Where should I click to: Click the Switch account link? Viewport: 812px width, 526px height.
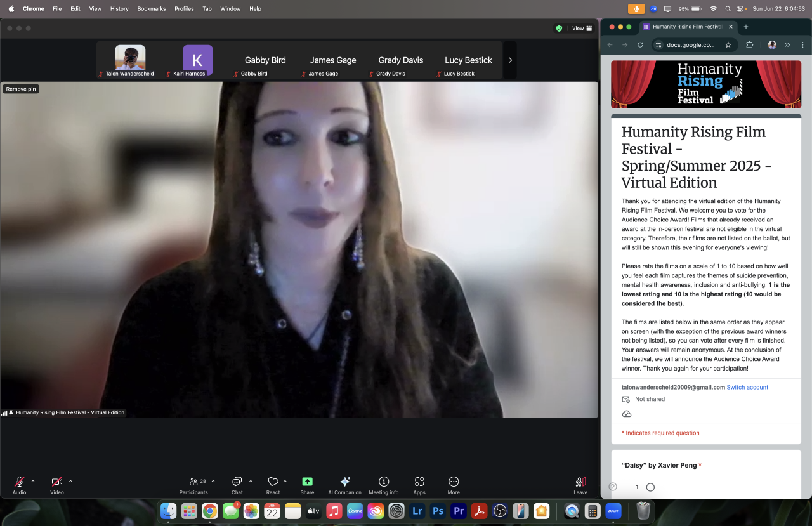tap(747, 387)
